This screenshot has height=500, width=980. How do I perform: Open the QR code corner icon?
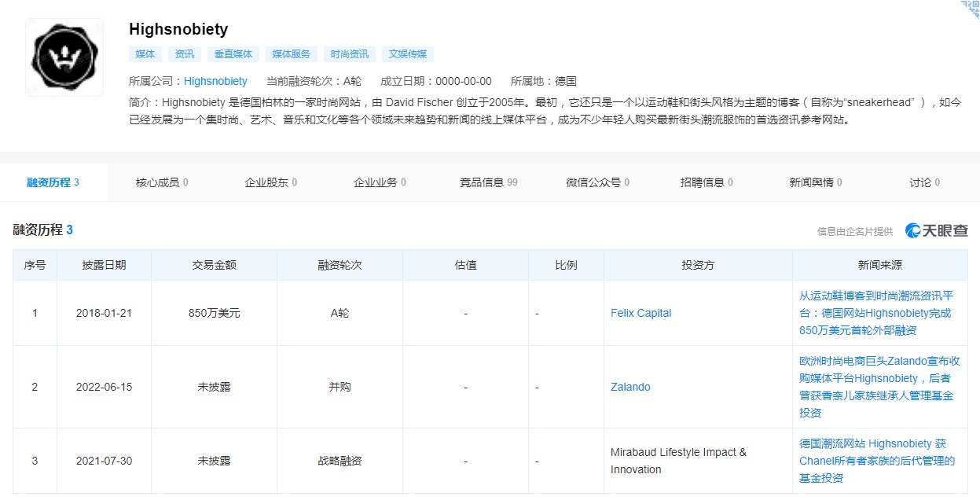point(970,9)
